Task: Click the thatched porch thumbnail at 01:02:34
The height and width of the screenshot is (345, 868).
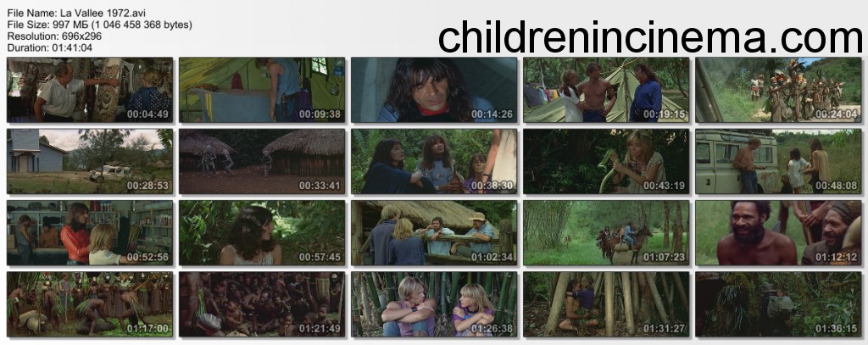Action: coord(434,232)
